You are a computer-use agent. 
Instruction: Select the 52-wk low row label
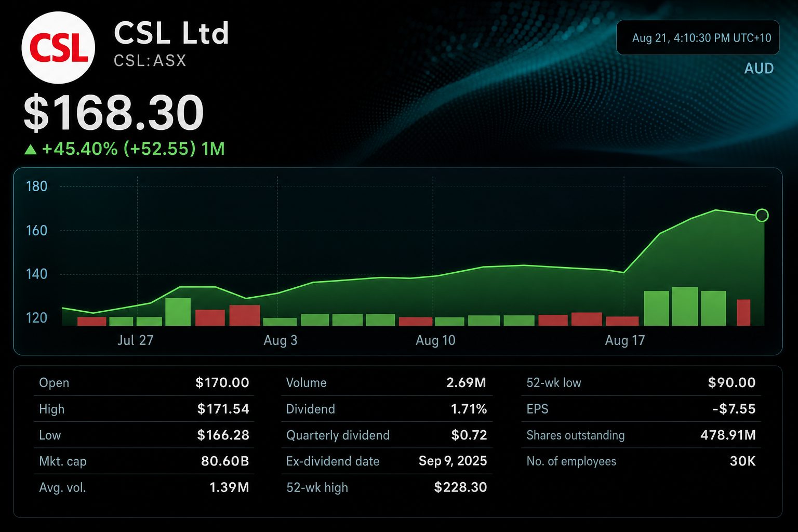[554, 383]
